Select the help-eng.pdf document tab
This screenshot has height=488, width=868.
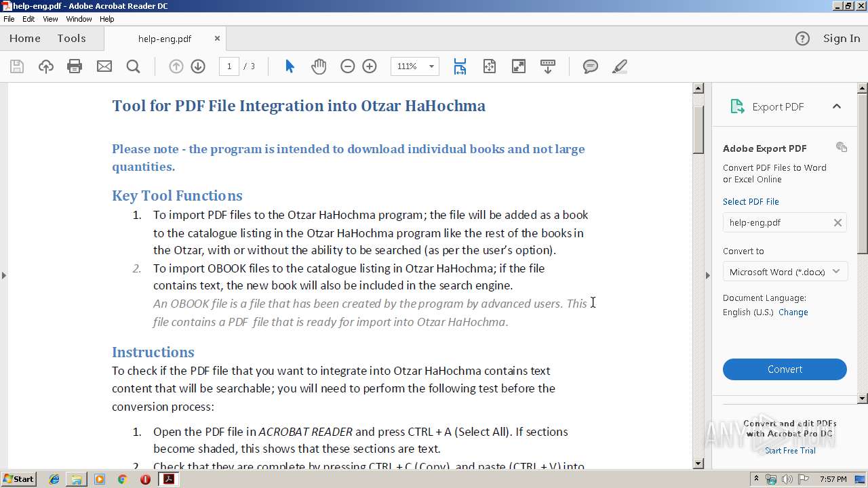[x=165, y=39]
